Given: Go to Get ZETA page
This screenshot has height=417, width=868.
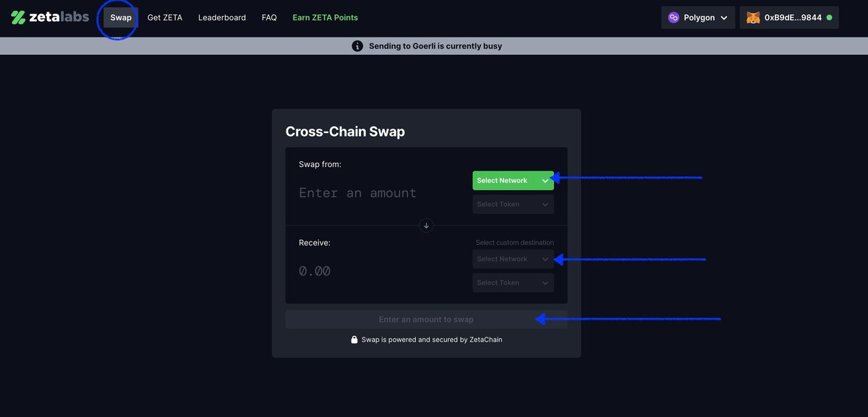Looking at the screenshot, I should point(165,17).
